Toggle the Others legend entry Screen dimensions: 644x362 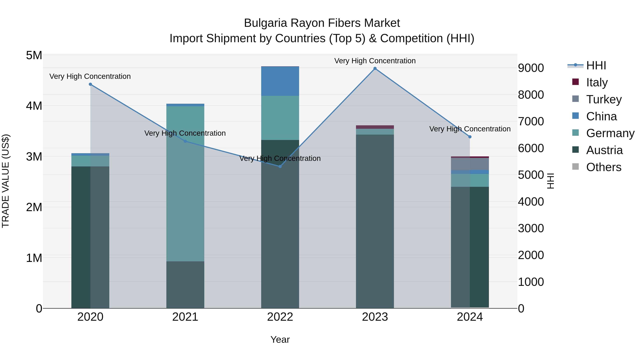point(597,167)
